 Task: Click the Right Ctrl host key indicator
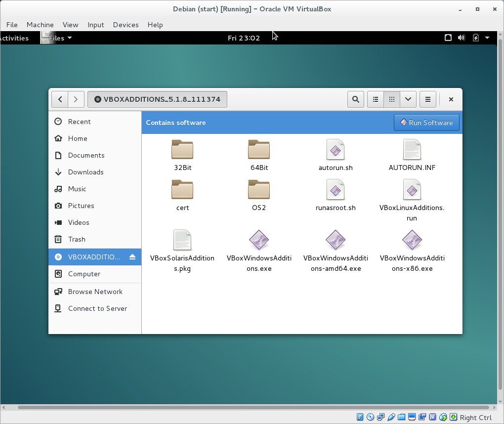pos(476,417)
